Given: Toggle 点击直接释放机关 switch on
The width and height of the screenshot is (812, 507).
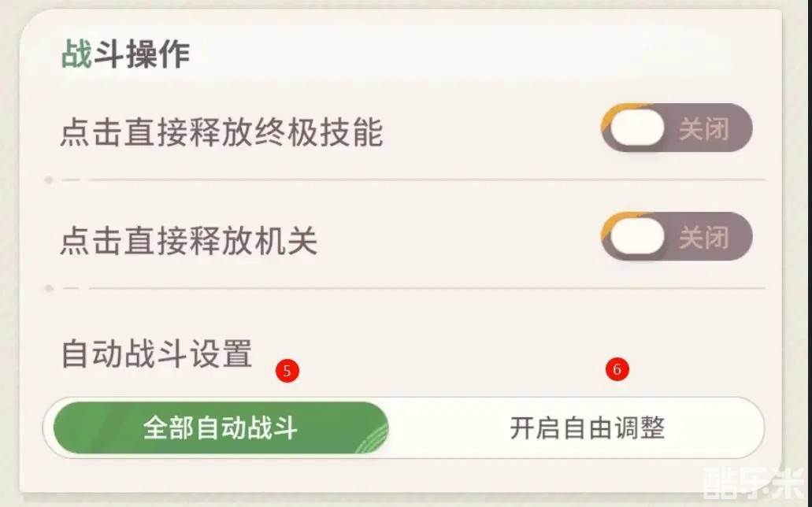Looking at the screenshot, I should 677,236.
